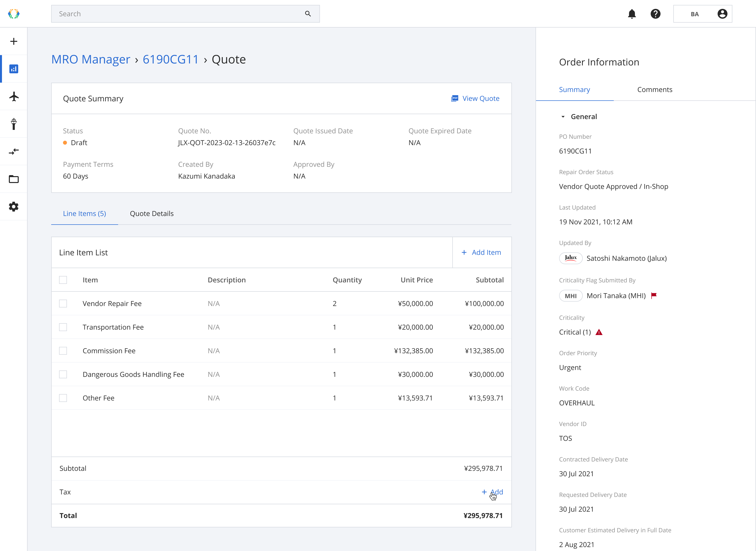Viewport: 756px width, 551px height.
Task: Open the control tower icon in sidebar
Action: coord(14,124)
